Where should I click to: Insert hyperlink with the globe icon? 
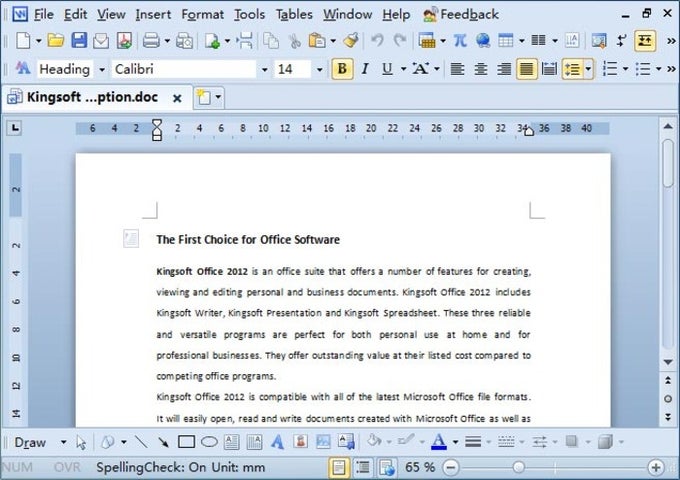point(483,41)
